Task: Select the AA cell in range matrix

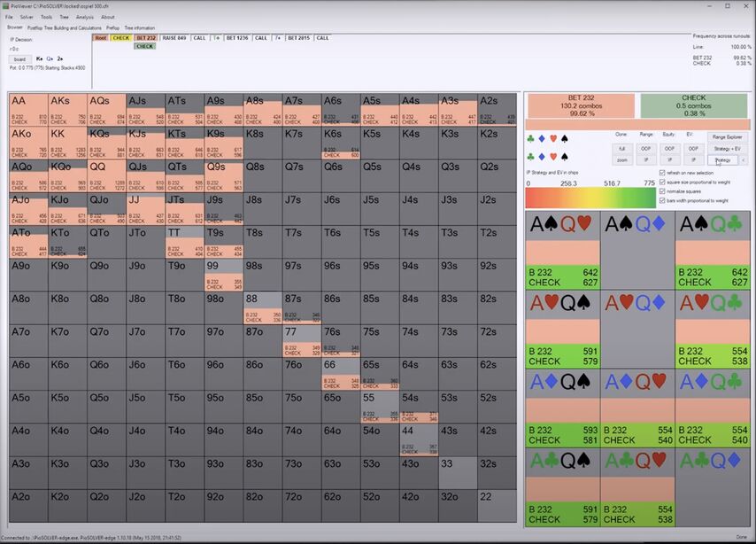Action: point(28,110)
